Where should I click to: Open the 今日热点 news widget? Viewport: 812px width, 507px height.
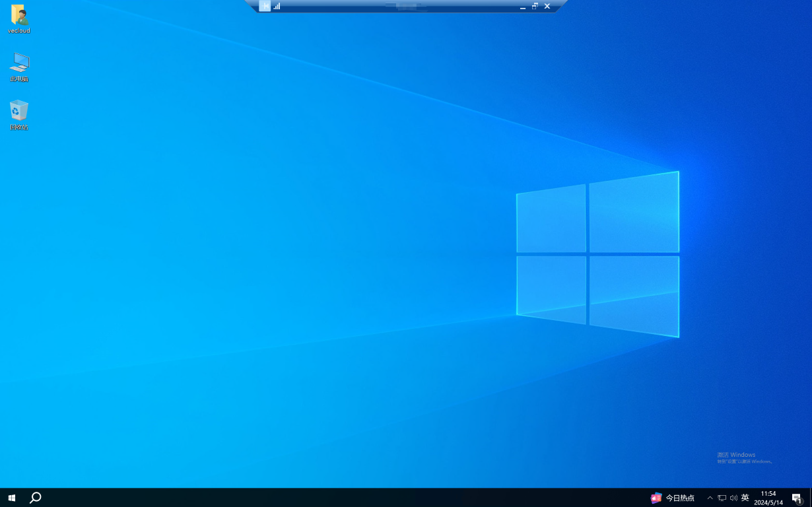click(x=673, y=498)
